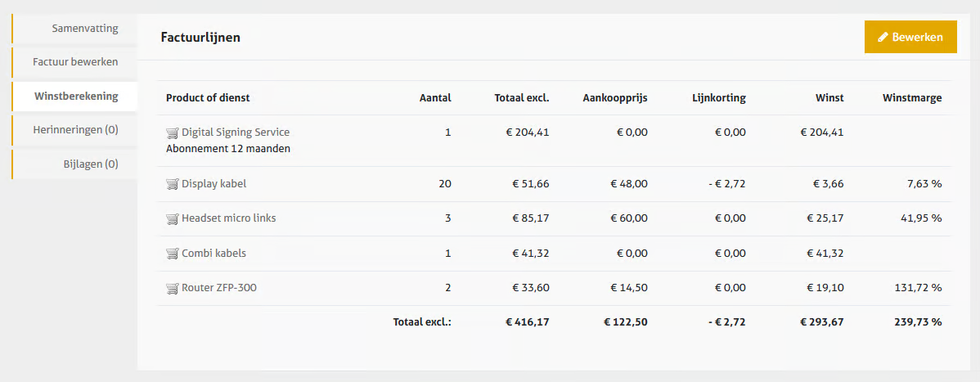
Task: Click the pencil icon in the Bewerken button
Action: pyautogui.click(x=883, y=37)
